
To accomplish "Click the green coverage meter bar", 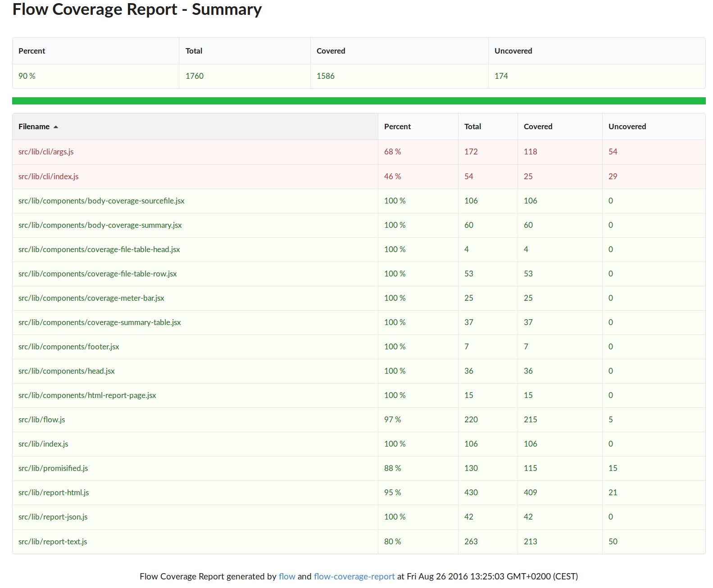I will tap(359, 101).
